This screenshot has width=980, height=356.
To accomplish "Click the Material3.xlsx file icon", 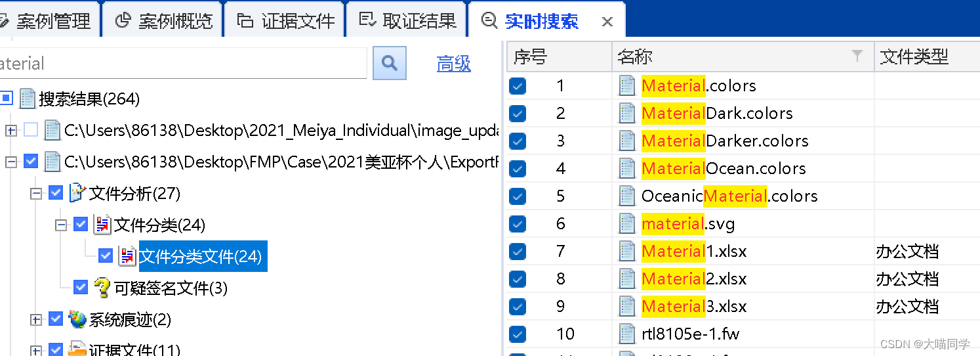I will tap(628, 306).
